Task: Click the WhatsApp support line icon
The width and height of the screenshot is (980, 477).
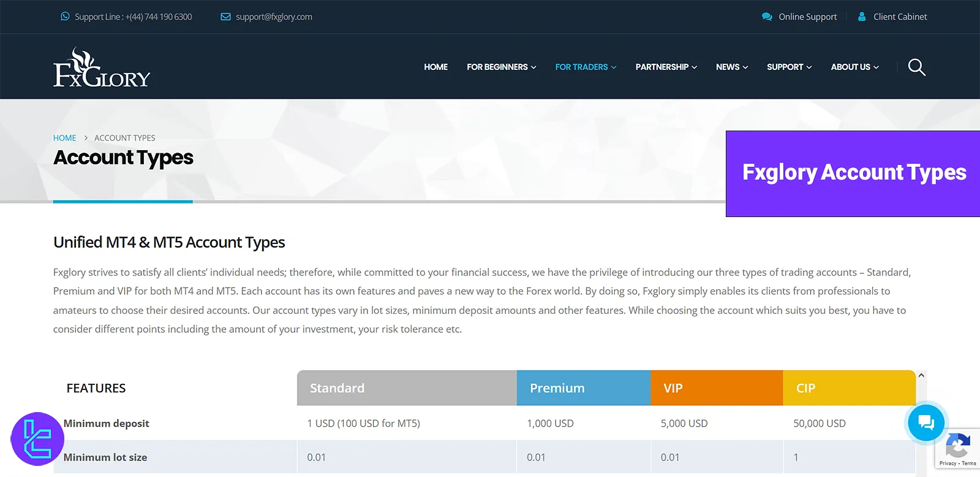Action: point(65,17)
